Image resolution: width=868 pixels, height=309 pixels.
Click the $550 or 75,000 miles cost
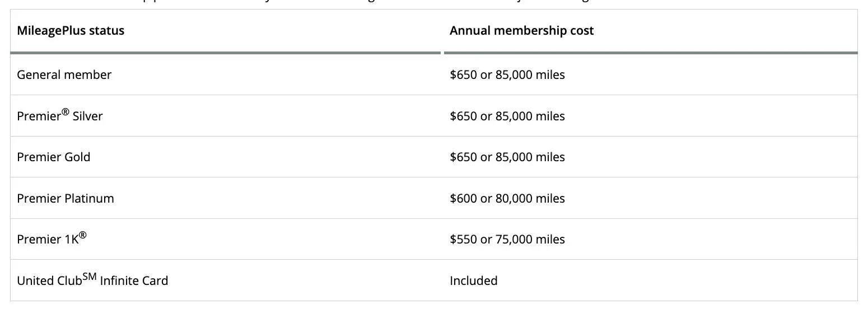[x=507, y=239]
